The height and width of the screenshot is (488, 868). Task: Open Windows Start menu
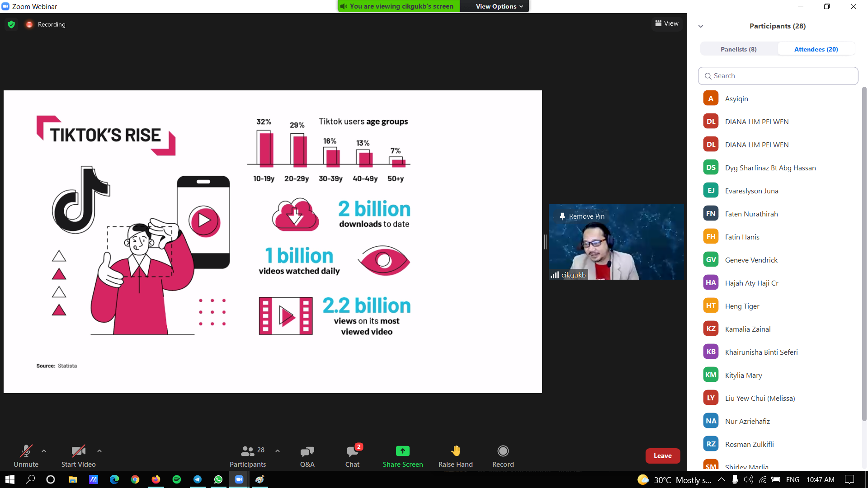pos(10,479)
